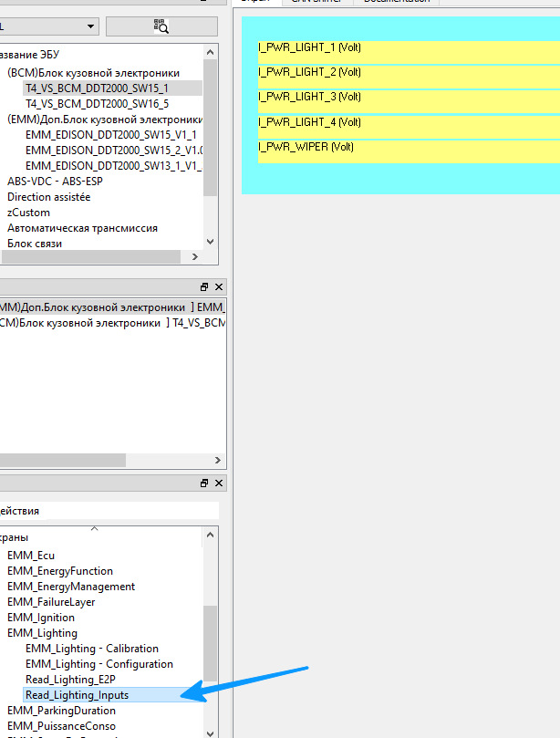560x738 pixels.
Task: Select the EMM_EnergyManagement item
Action: [x=71, y=587]
